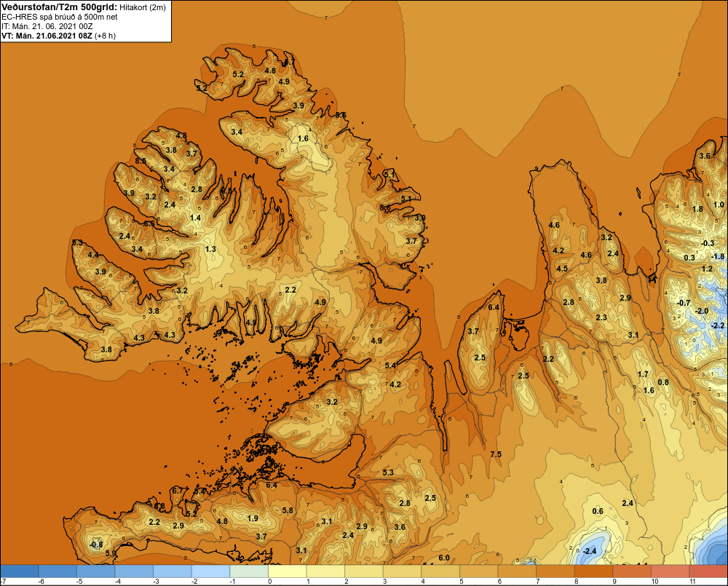The width and height of the screenshot is (728, 586).
Task: Pick the legend swatch between 5 and 6
Action: [x=479, y=571]
